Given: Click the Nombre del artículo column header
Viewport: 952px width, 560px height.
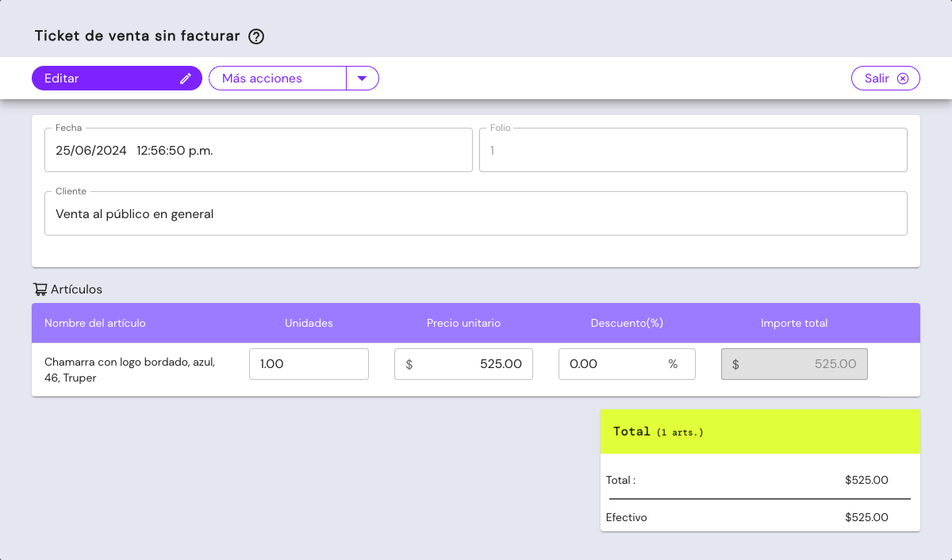Looking at the screenshot, I should click(95, 323).
